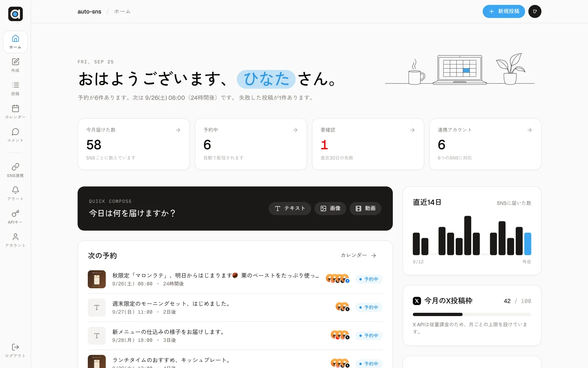Image resolution: width=588 pixels, height=368 pixels.
Task: Click the 42 X-post count value
Action: click(507, 301)
